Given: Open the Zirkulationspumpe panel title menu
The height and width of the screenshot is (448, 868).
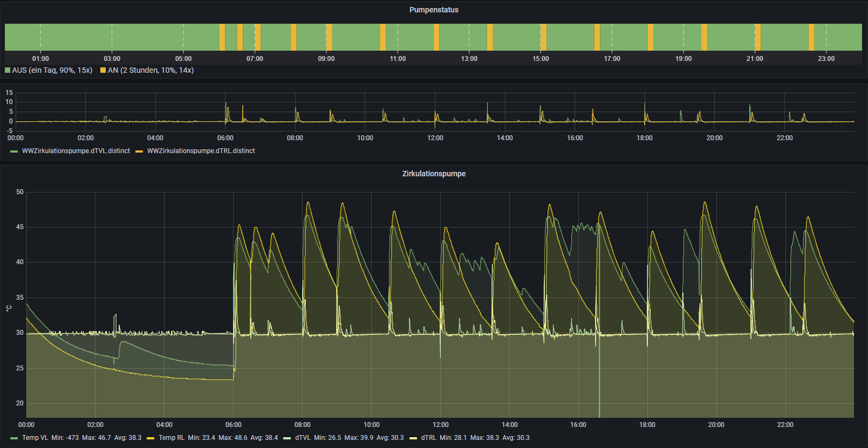Looking at the screenshot, I should (x=434, y=174).
